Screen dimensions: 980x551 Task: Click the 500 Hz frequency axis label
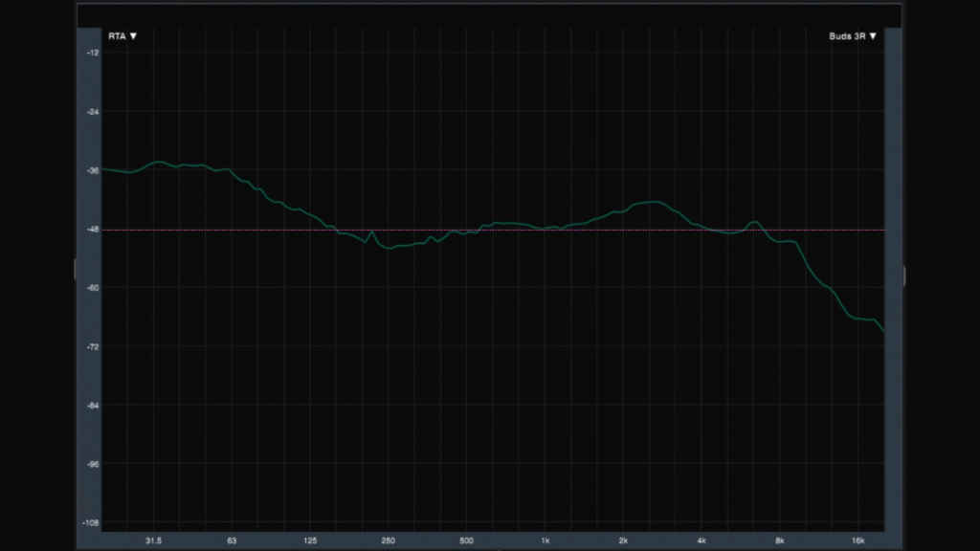(x=466, y=540)
